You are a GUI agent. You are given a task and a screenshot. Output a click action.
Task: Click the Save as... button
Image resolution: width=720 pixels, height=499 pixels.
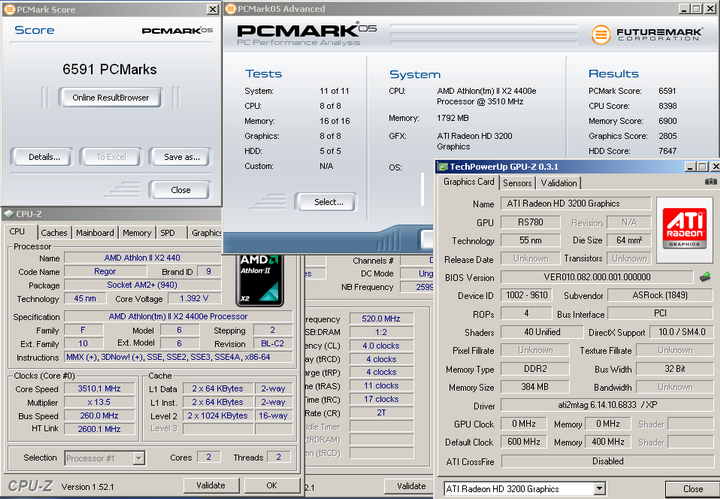click(180, 157)
